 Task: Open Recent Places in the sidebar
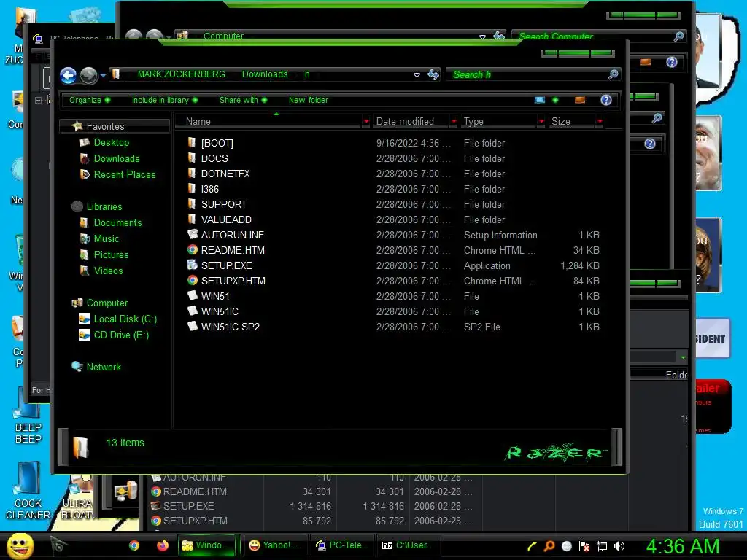124,175
